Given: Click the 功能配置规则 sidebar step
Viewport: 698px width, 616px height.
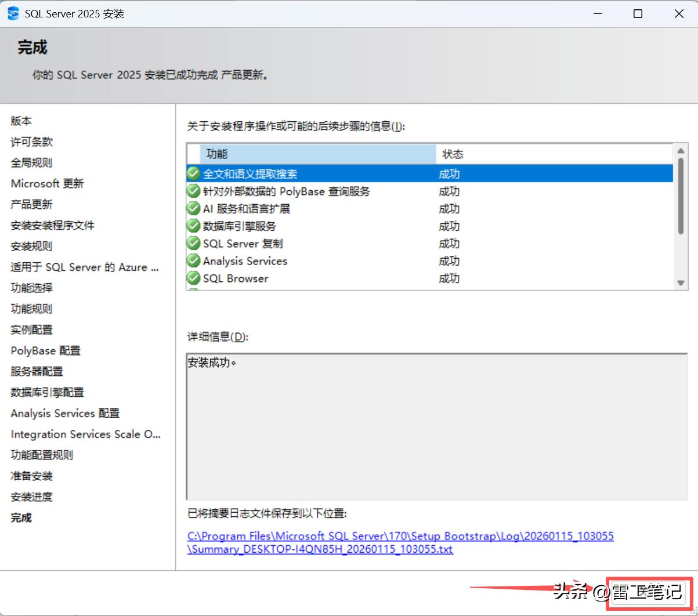Looking at the screenshot, I should [x=42, y=455].
